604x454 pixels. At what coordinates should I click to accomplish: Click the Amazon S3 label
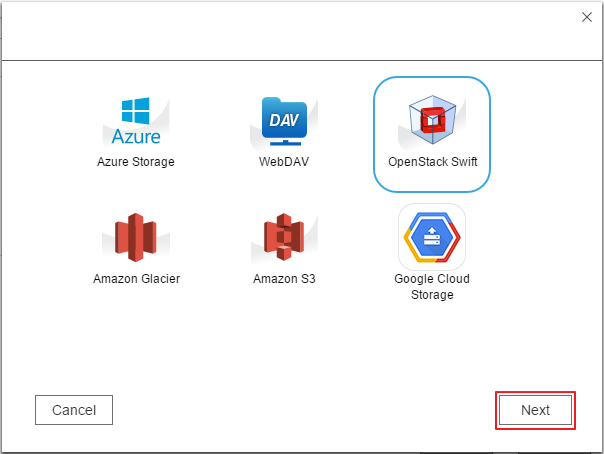pos(284,279)
